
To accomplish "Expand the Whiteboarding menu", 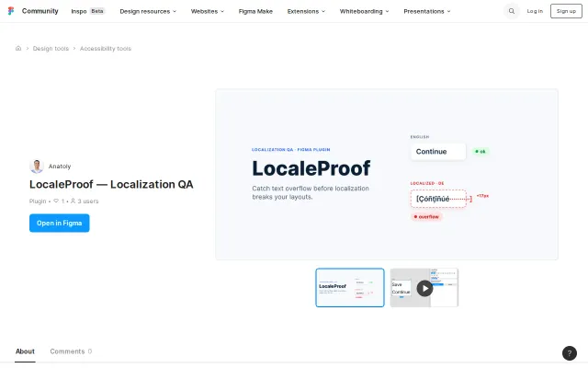I will point(364,11).
